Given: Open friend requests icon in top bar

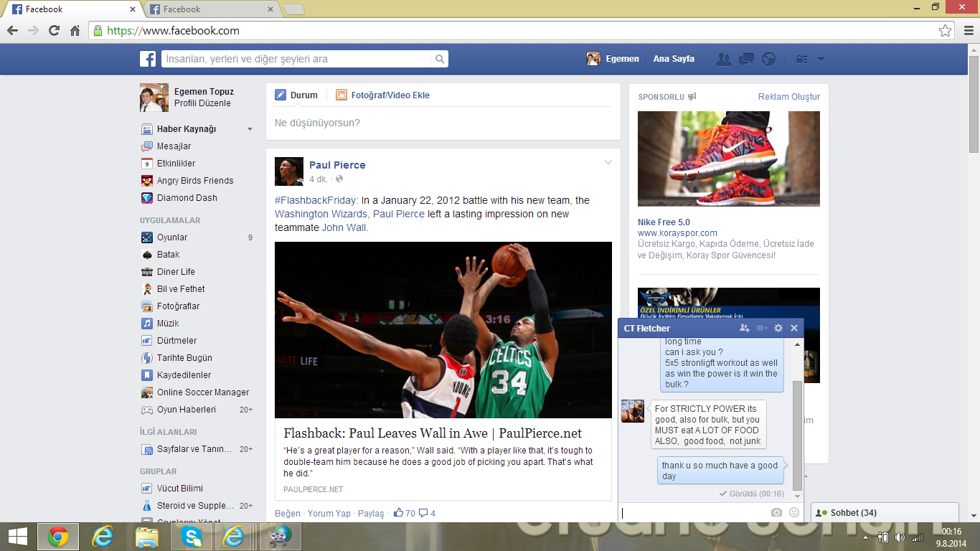Looking at the screenshot, I should tap(724, 60).
